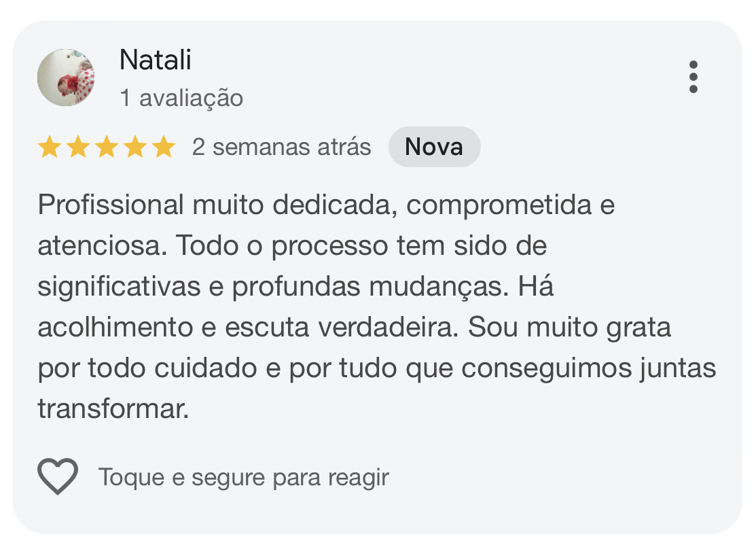Click the "2 semanas atrás" timestamp

[x=281, y=147]
